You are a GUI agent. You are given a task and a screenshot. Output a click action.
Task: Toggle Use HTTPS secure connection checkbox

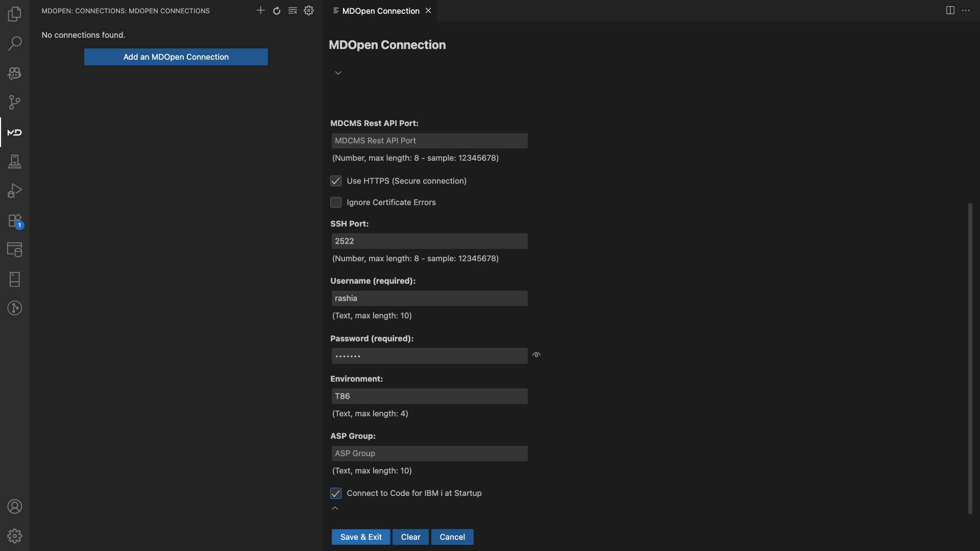(336, 181)
